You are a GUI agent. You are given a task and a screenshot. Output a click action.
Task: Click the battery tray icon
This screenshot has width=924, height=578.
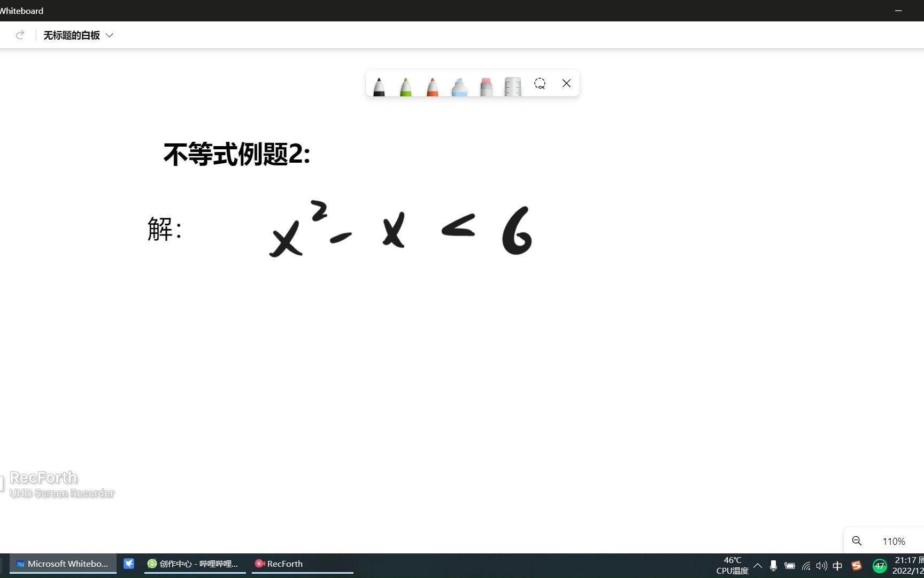click(789, 566)
